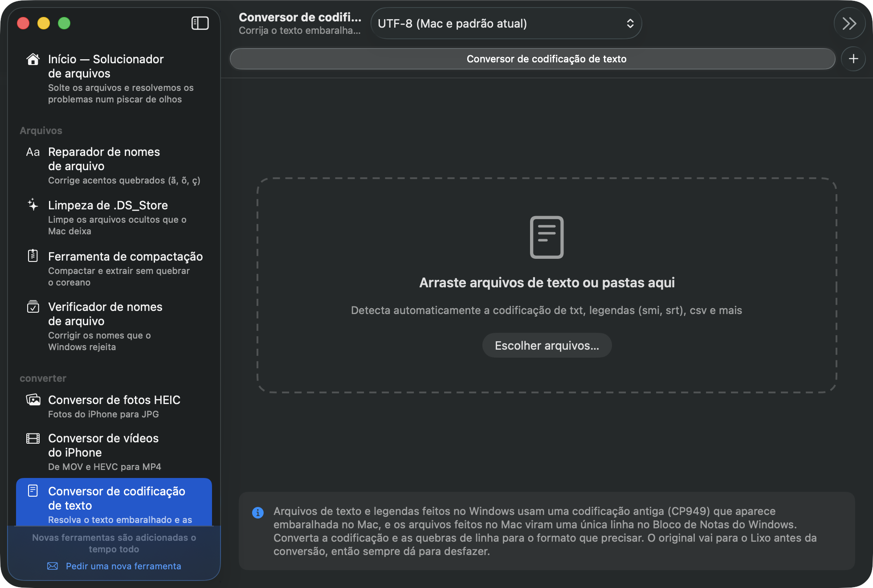Click the envelope icon near Pedir ferramenta
The image size is (873, 588).
coord(53,566)
